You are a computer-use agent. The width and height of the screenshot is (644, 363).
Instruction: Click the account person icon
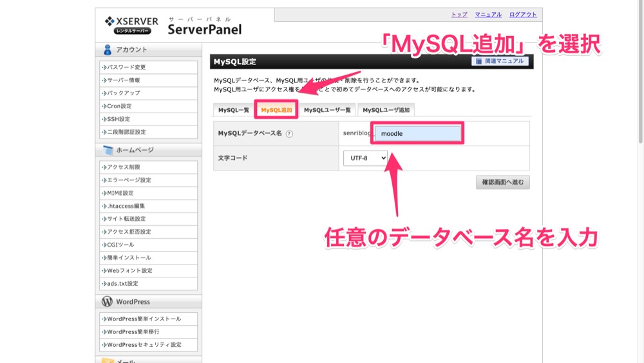(x=108, y=50)
